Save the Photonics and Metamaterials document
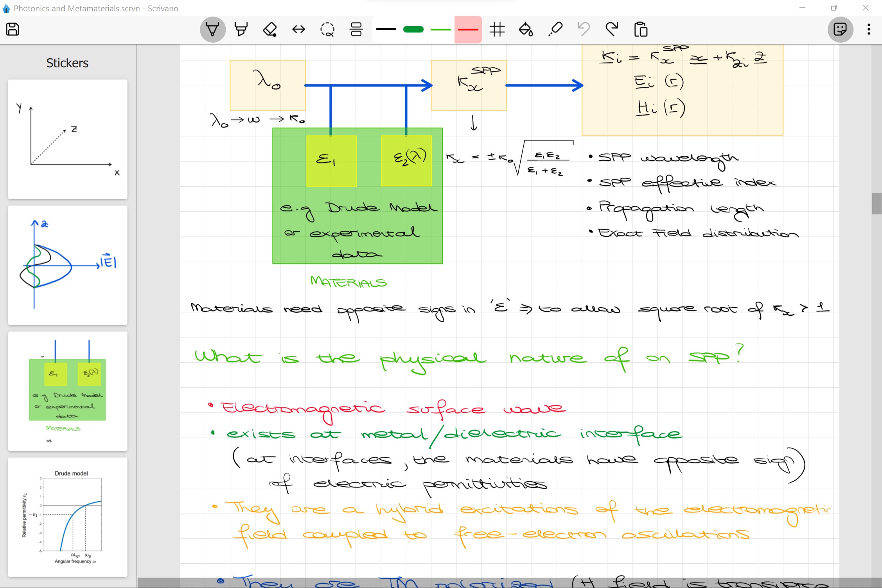 point(12,30)
